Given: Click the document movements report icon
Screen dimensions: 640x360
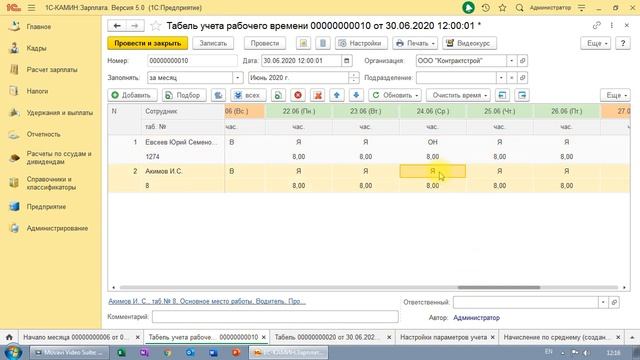Looking at the screenshot, I should 303,43.
